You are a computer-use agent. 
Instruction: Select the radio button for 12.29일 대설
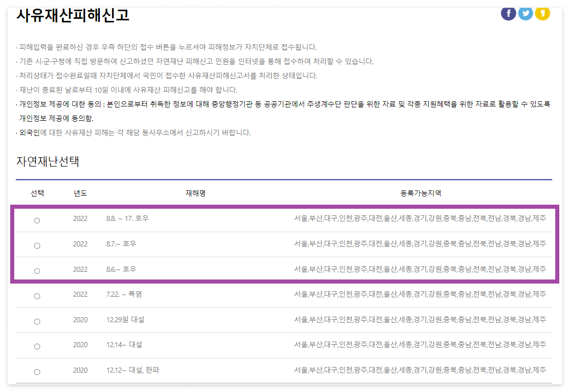[37, 321]
